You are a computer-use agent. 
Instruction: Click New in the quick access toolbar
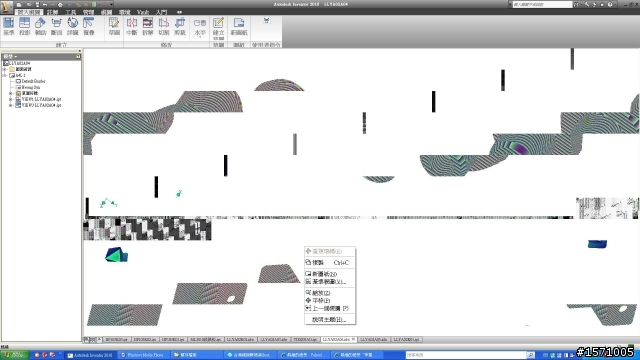[x=19, y=4]
